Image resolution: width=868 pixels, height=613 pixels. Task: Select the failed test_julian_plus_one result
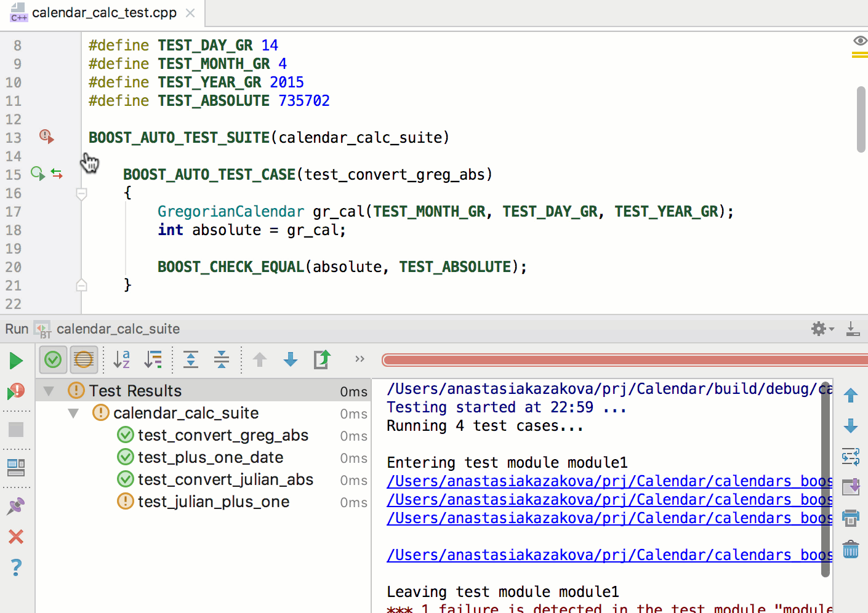click(214, 502)
